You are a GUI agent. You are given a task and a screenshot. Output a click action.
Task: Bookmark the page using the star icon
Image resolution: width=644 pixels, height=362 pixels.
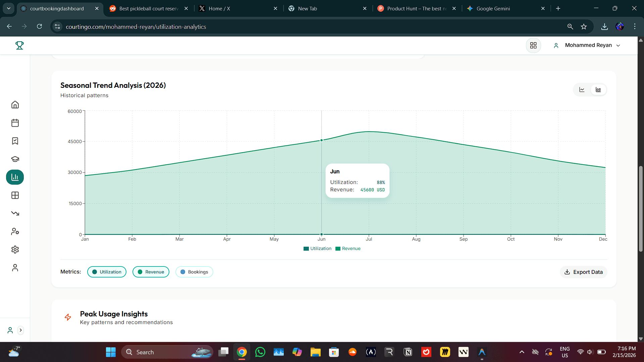[584, 26]
